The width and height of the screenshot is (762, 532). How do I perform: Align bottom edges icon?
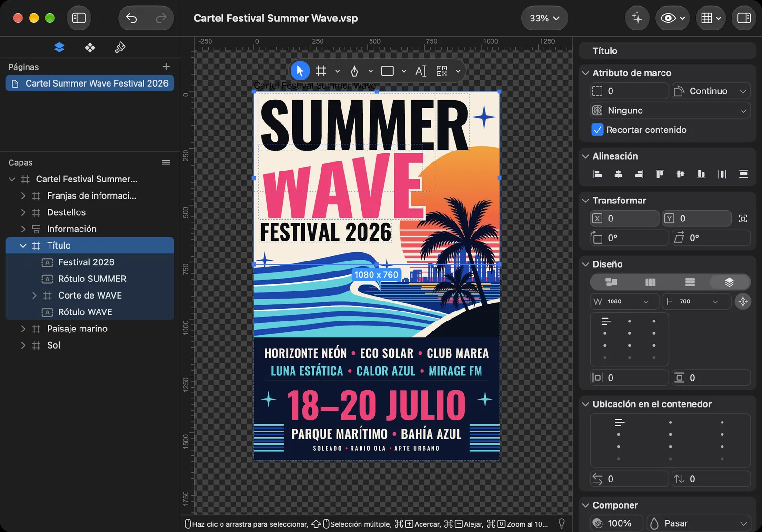(x=702, y=174)
